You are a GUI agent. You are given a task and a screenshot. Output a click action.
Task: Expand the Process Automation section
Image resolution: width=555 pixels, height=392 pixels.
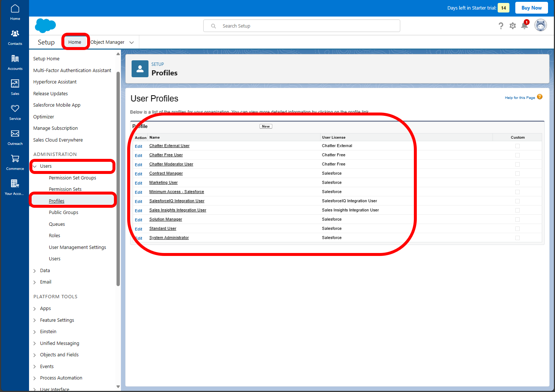35,378
